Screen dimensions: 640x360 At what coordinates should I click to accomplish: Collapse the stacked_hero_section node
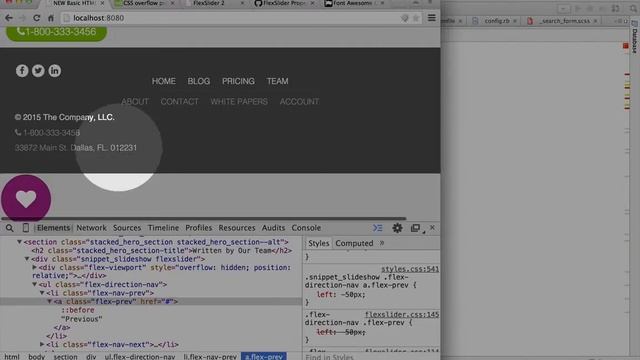pos(19,242)
